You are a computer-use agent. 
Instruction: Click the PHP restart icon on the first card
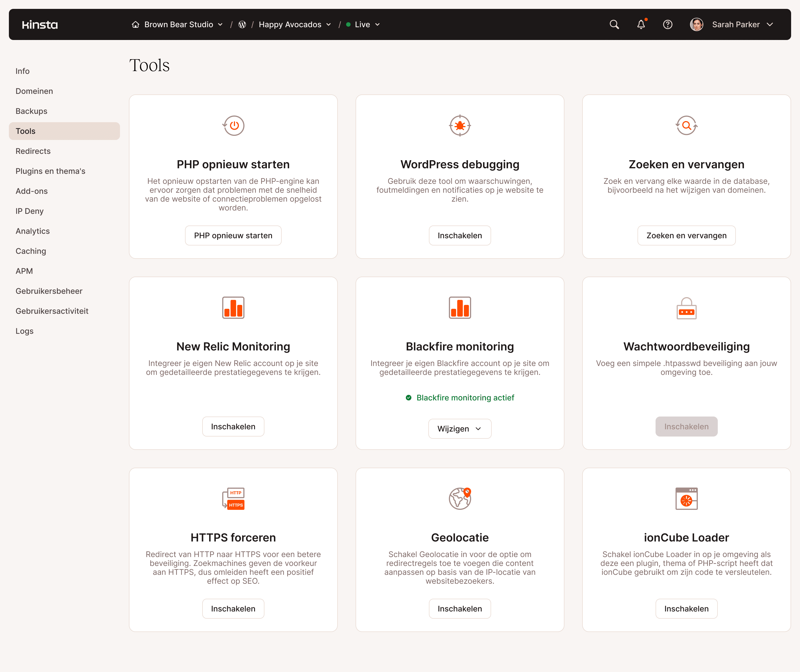(233, 126)
